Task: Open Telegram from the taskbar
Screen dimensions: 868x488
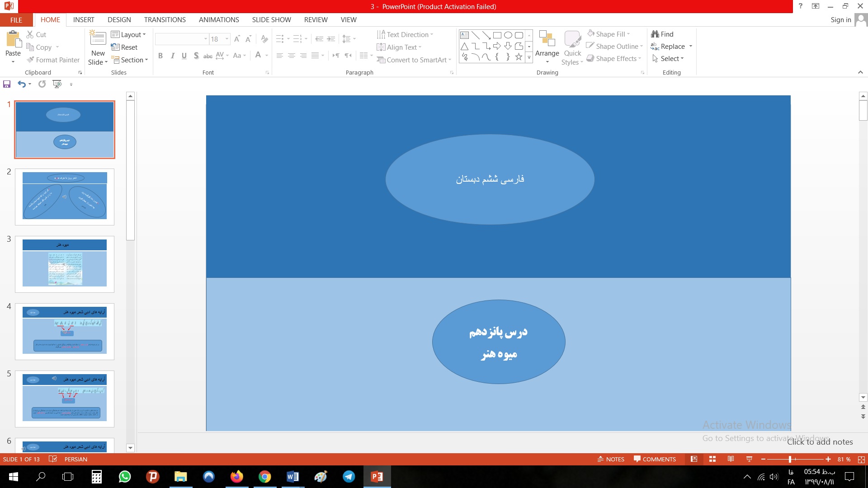Action: pyautogui.click(x=349, y=477)
